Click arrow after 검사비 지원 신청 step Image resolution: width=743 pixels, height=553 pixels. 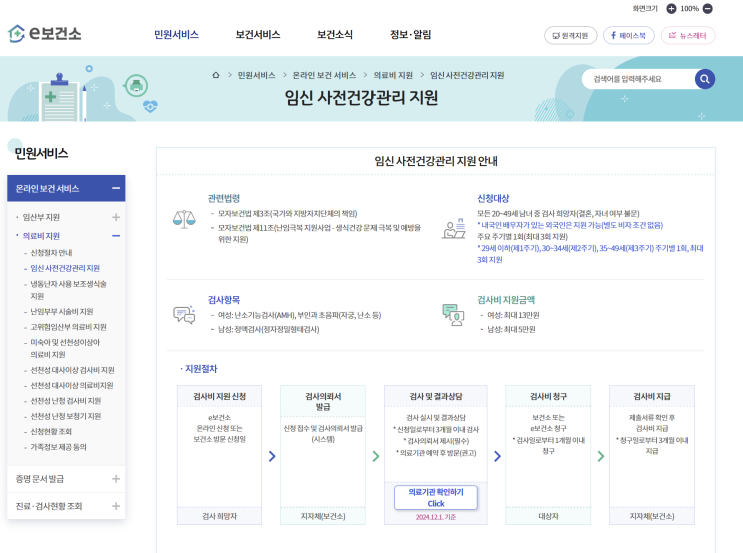(x=272, y=456)
